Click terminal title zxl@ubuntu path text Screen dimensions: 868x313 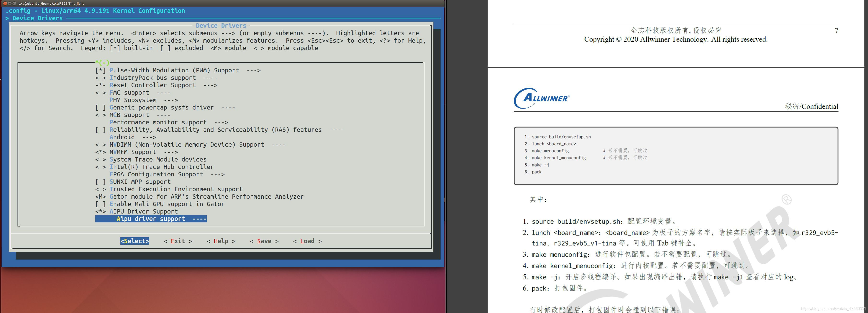pyautogui.click(x=52, y=3)
